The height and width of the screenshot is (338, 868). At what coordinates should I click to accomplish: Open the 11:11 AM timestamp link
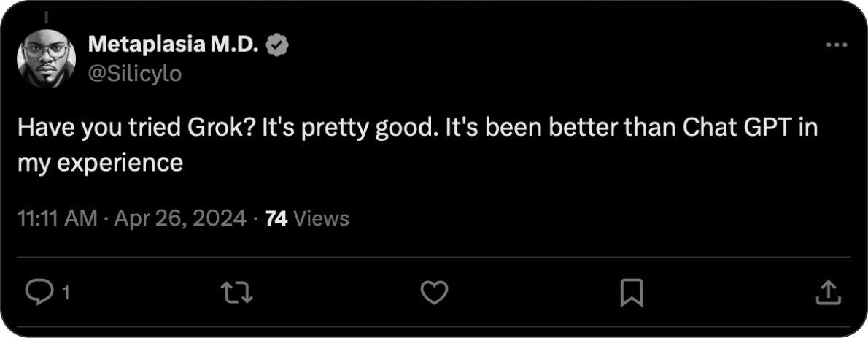[57, 218]
